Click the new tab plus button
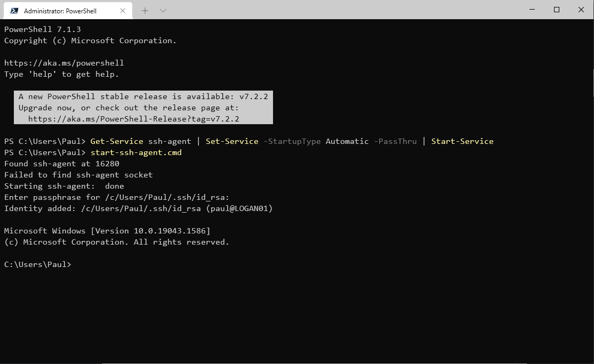Viewport: 594px width, 364px height. point(145,10)
